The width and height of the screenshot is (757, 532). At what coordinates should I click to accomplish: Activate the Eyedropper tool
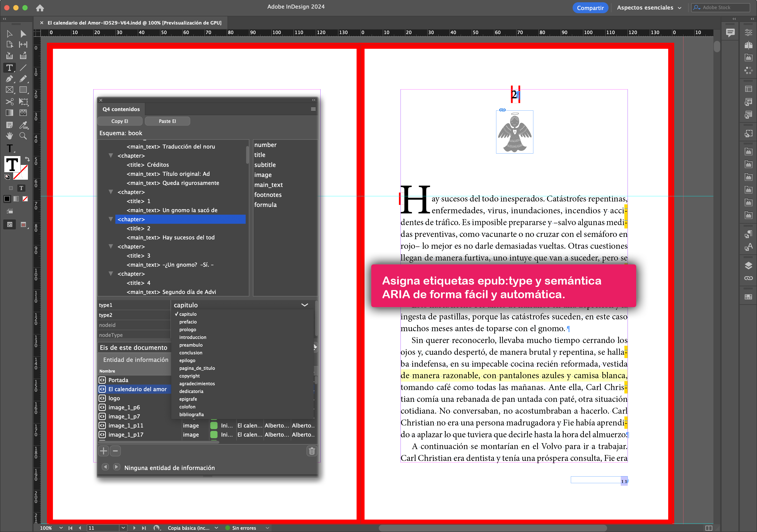click(23, 125)
